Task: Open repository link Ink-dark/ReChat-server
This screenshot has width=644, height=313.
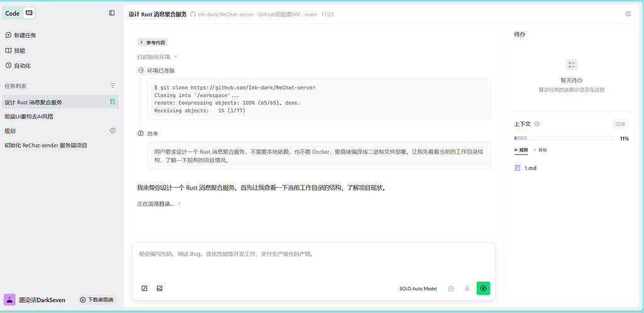Action: coord(226,14)
